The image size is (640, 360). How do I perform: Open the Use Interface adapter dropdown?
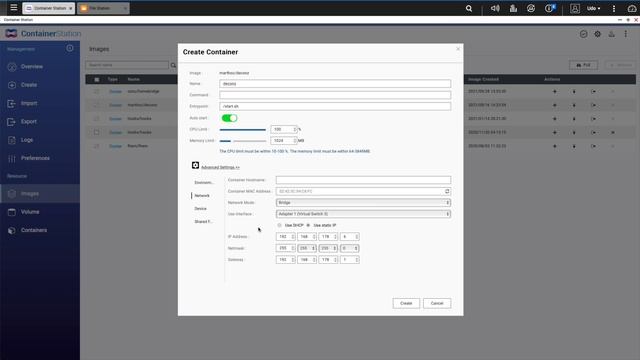(363, 214)
